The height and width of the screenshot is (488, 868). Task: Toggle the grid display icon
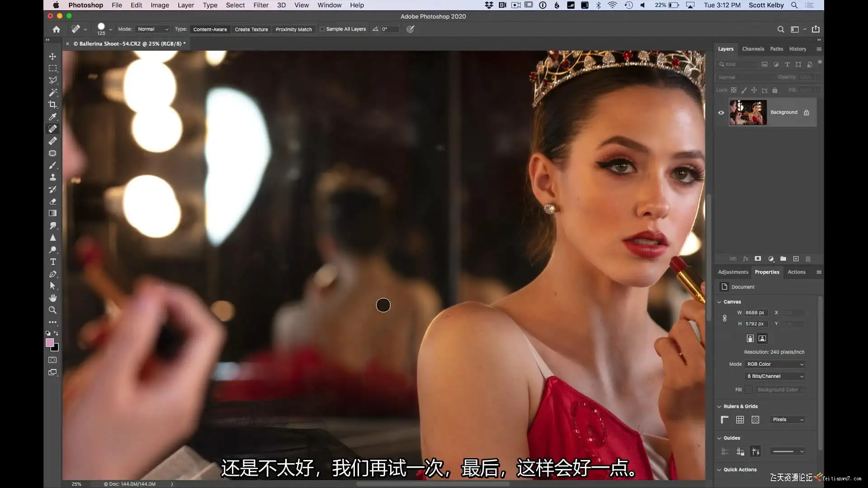[x=740, y=420]
